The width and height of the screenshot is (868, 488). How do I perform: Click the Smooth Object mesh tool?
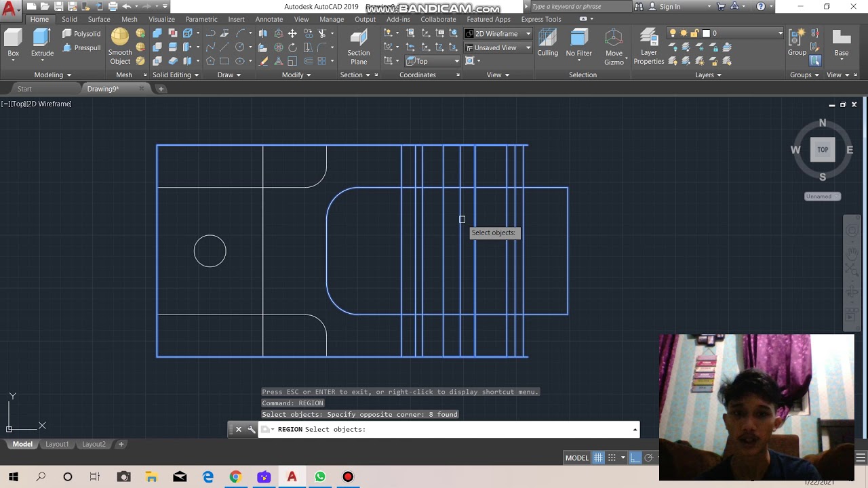coord(120,46)
